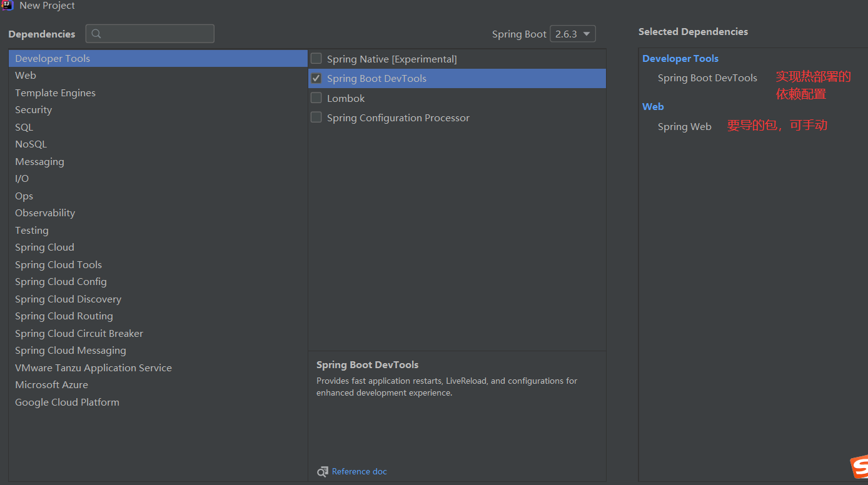868x485 pixels.
Task: Select Spring Boot DevTools in Selected Dependencies
Action: tap(707, 78)
